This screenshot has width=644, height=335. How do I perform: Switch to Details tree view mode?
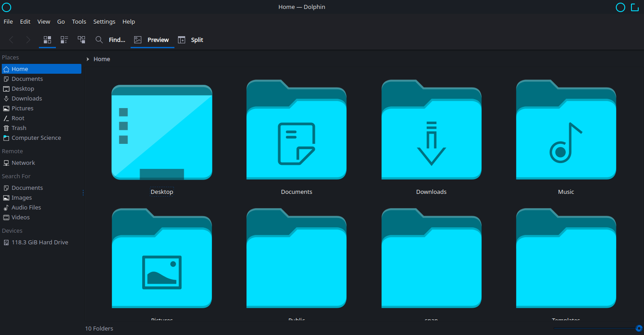81,40
